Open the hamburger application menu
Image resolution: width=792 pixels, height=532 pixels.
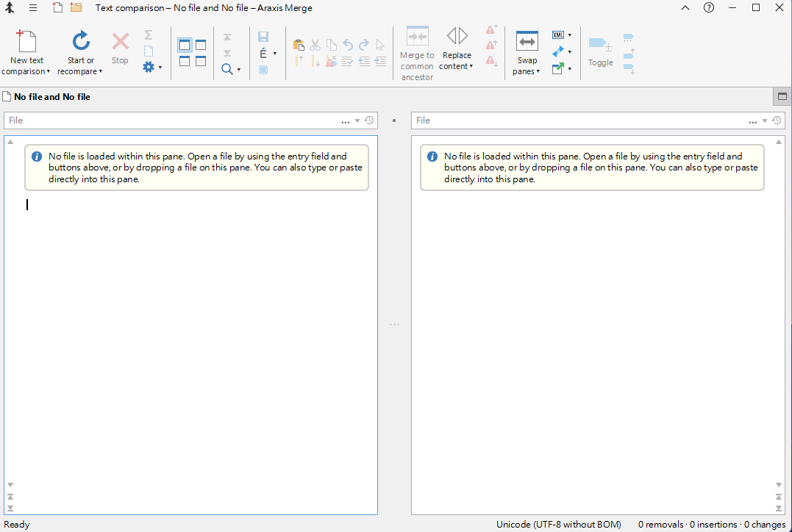(x=33, y=7)
